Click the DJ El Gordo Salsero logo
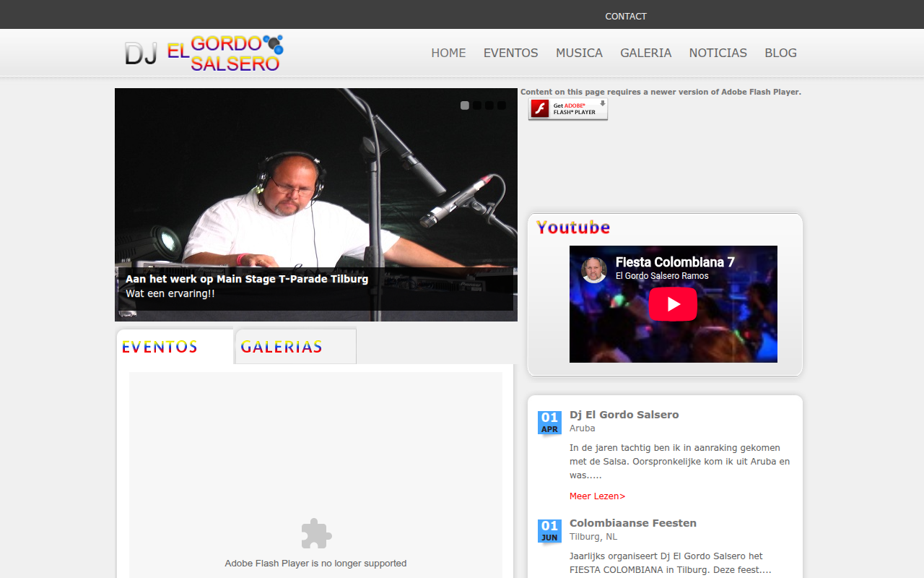The image size is (924, 578). pyautogui.click(x=204, y=53)
